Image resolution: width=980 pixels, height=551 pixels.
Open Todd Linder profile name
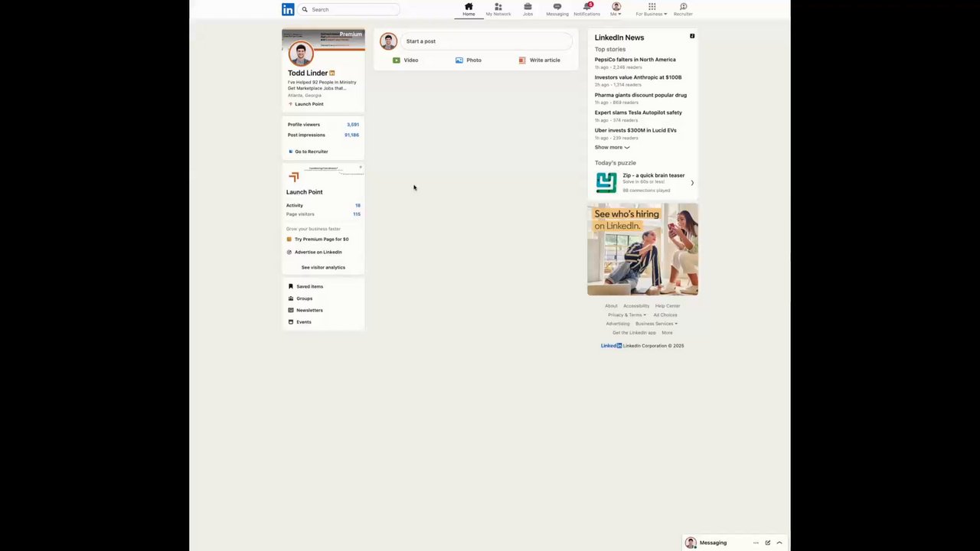[307, 73]
